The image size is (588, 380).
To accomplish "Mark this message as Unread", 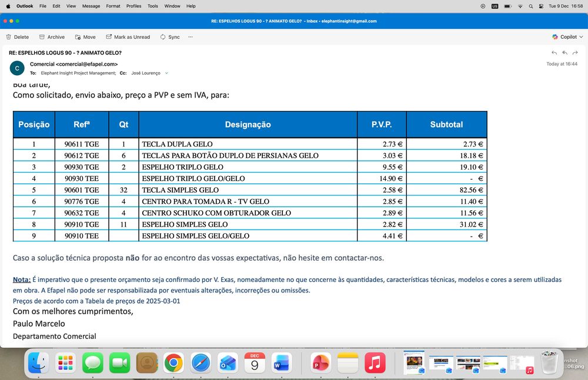I will [x=128, y=37].
